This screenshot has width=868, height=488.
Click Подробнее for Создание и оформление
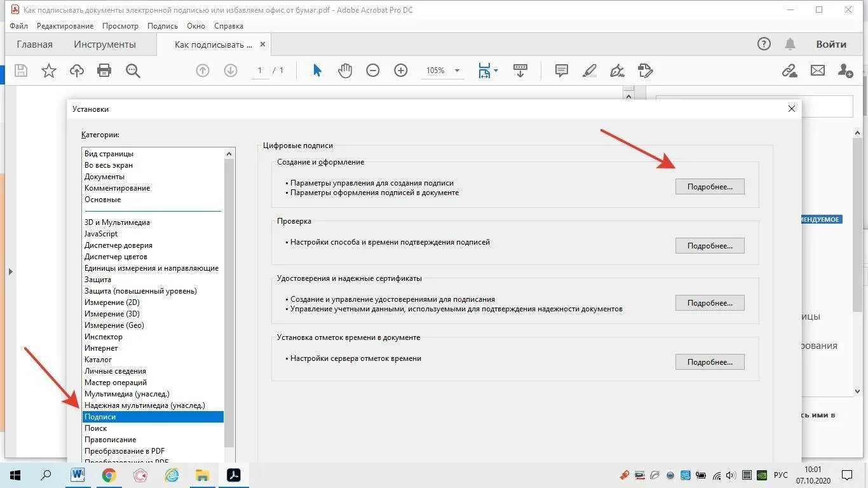[710, 187]
